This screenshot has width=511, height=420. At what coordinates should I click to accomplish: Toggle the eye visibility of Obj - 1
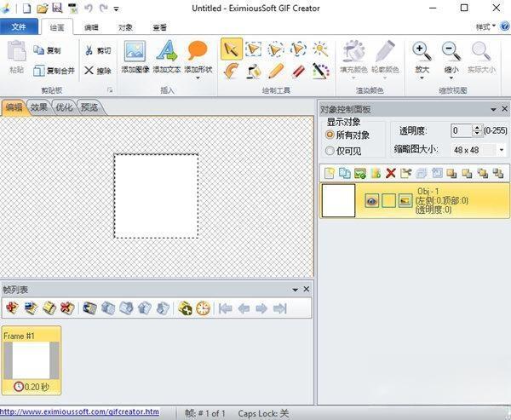[x=372, y=200]
